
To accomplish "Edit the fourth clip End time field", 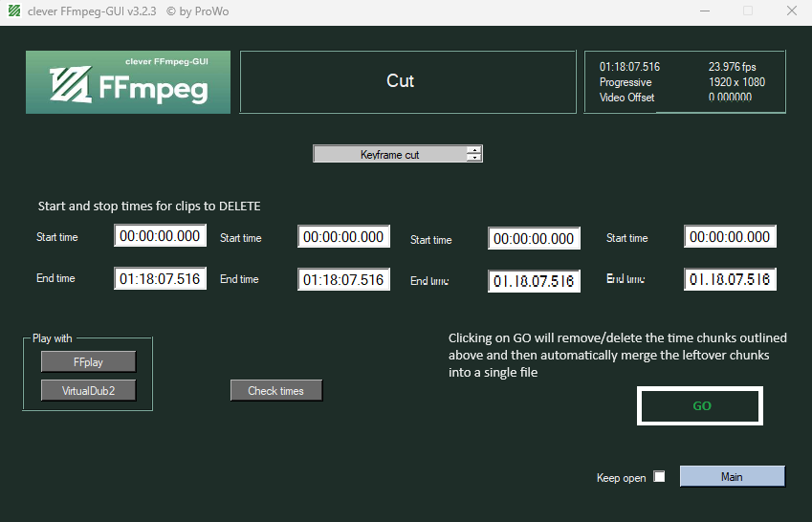I will (730, 279).
